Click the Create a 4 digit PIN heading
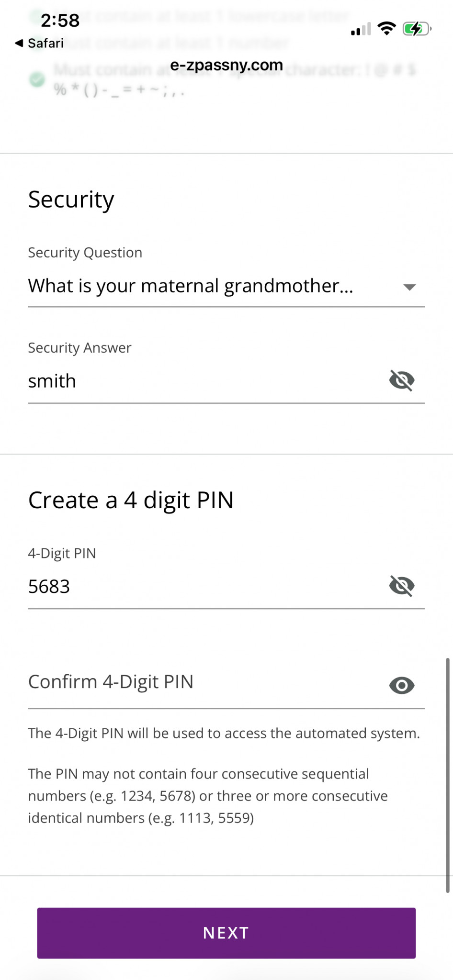The width and height of the screenshot is (453, 980). (131, 501)
